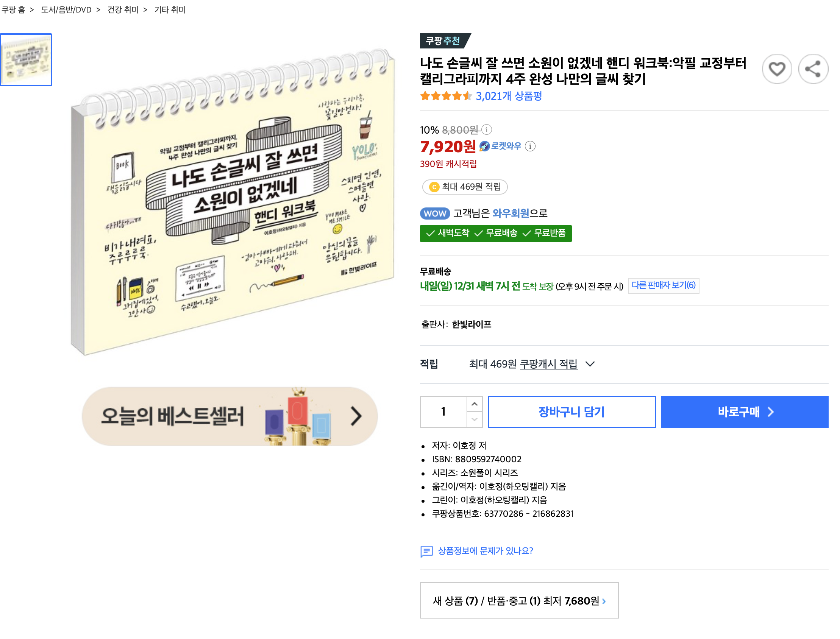
Task: Click the 로켓와우 rocket badge icon
Action: click(484, 146)
